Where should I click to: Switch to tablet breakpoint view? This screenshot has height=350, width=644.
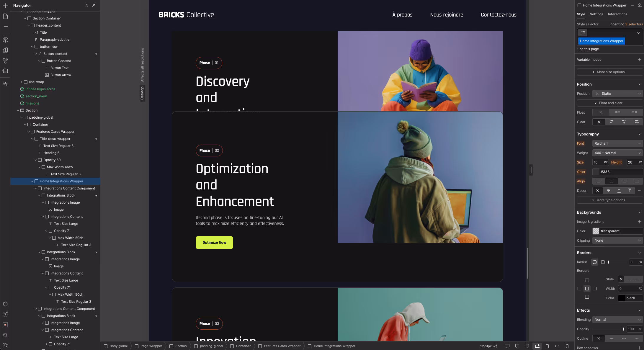click(547, 346)
